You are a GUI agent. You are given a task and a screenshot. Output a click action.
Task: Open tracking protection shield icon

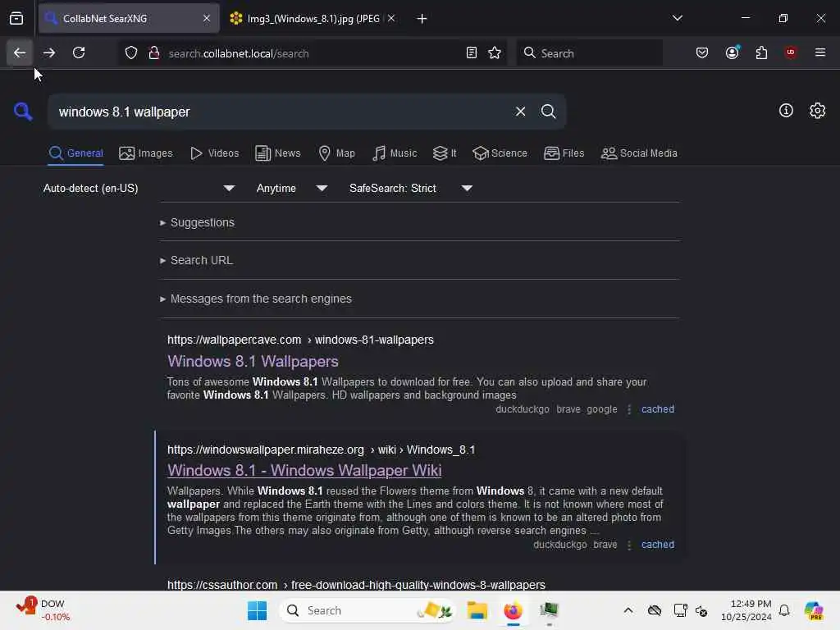click(x=131, y=53)
